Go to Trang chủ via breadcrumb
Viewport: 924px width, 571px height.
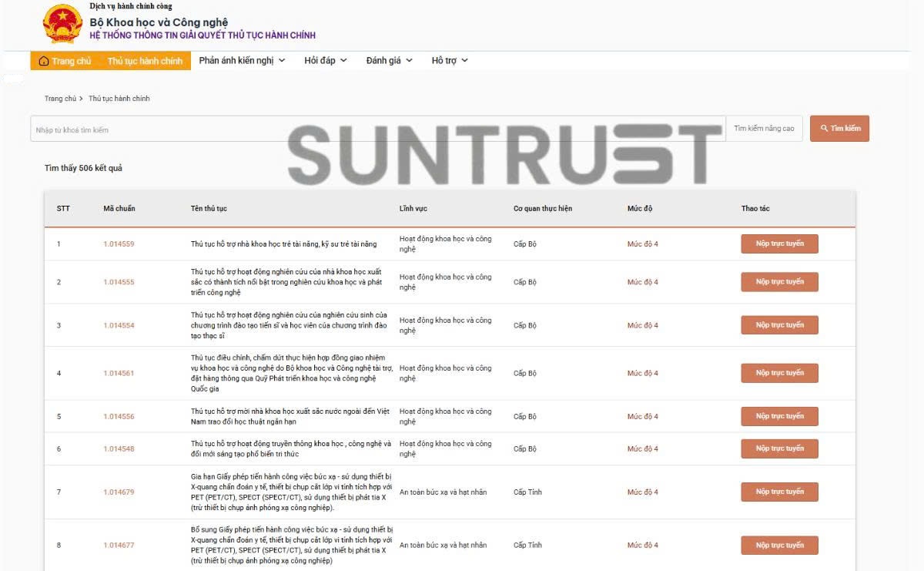click(60, 99)
